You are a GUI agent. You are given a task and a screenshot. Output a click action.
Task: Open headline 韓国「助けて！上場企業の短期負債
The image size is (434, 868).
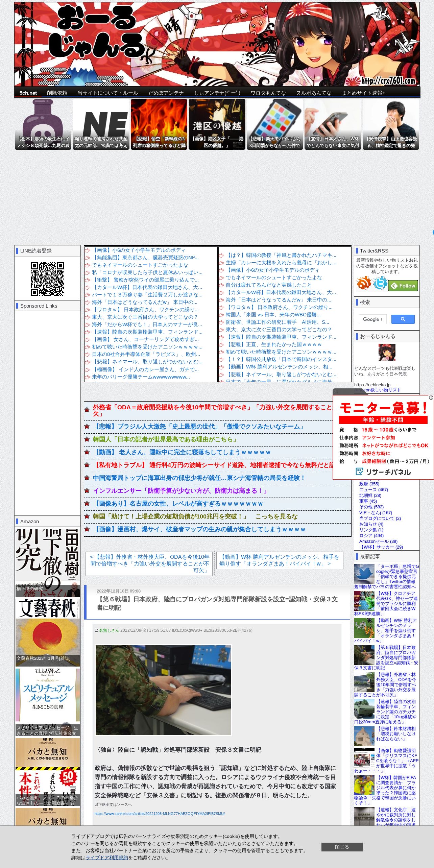[x=195, y=516]
